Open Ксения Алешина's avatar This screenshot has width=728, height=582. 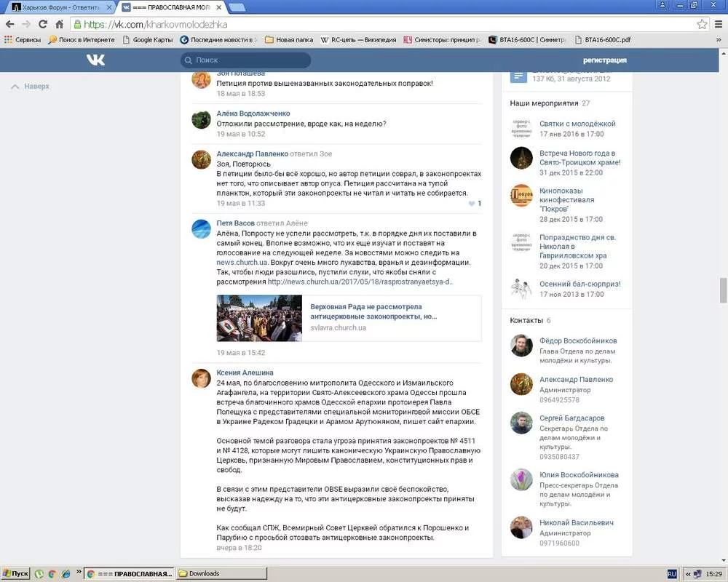(201, 378)
